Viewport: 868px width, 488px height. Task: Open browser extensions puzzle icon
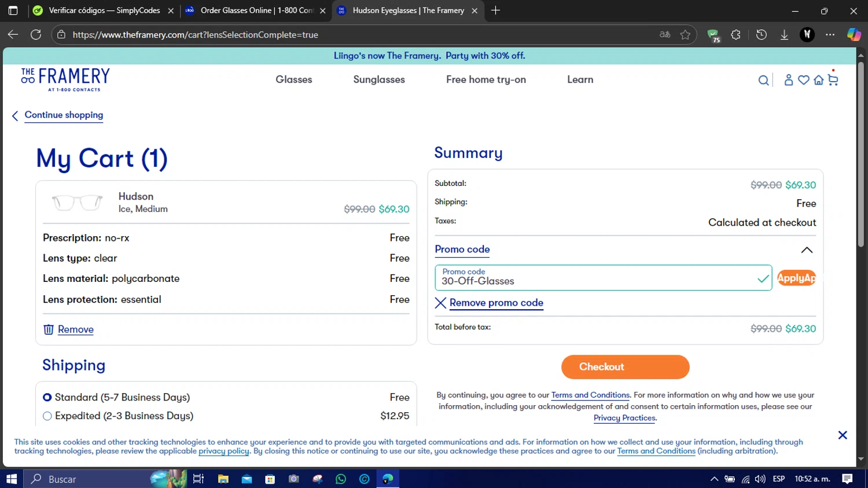click(735, 35)
